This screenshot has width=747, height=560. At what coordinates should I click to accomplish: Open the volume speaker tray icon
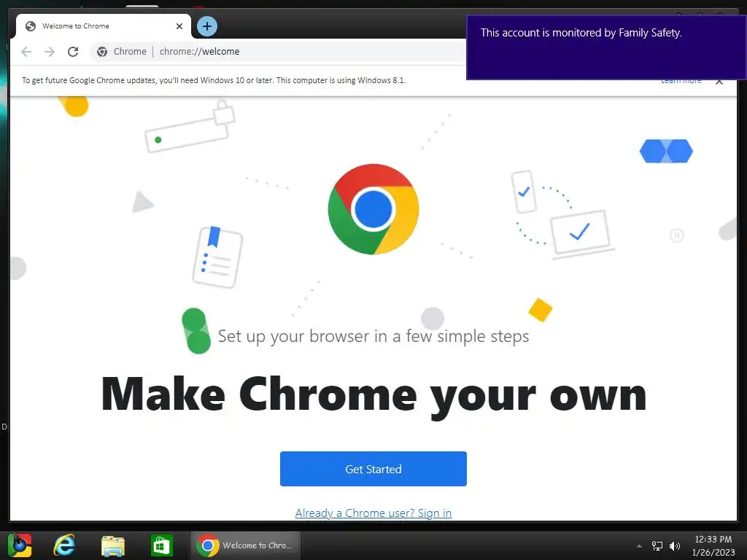tap(675, 546)
